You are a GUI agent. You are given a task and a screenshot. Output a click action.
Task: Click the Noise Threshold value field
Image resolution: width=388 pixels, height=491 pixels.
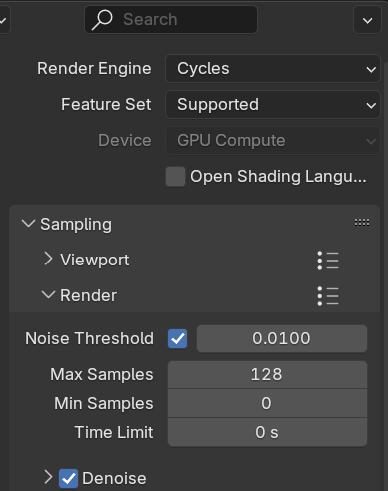[282, 339]
